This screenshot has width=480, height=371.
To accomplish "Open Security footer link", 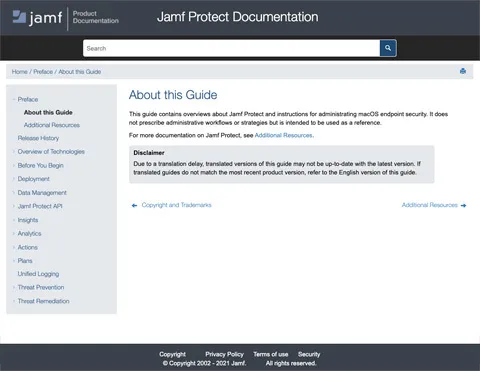I will [309, 354].
